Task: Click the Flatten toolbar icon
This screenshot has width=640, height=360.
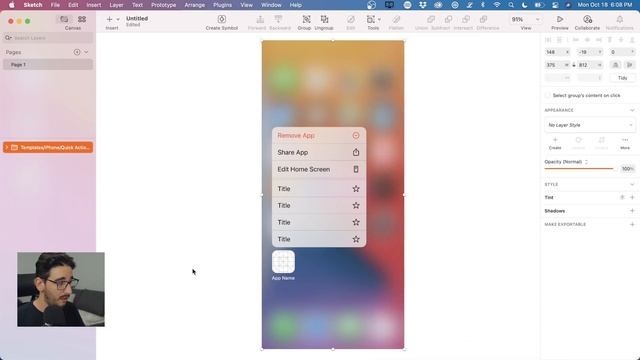Action: (x=396, y=19)
